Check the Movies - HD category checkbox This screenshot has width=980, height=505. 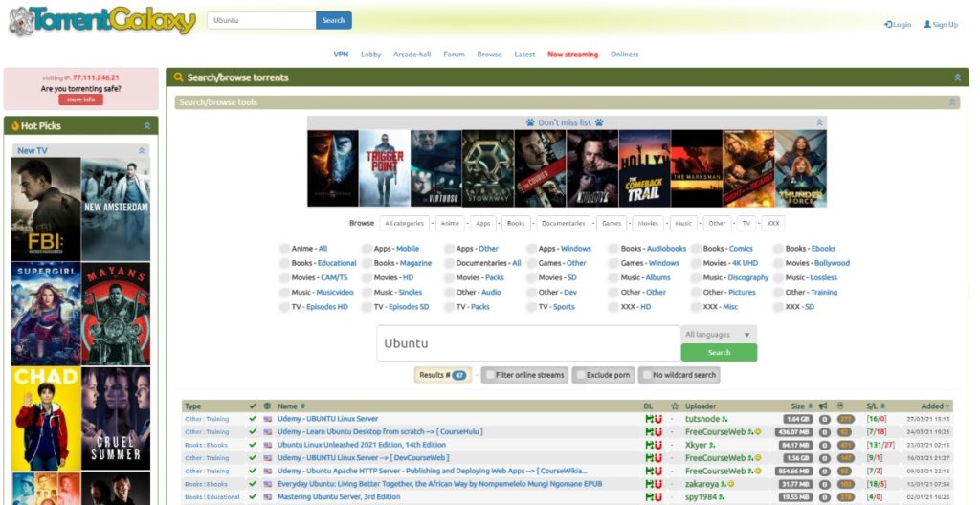pyautogui.click(x=367, y=277)
